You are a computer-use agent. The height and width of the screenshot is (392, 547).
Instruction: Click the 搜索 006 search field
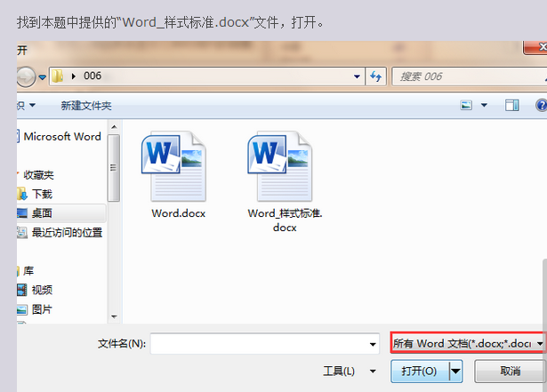click(x=469, y=76)
